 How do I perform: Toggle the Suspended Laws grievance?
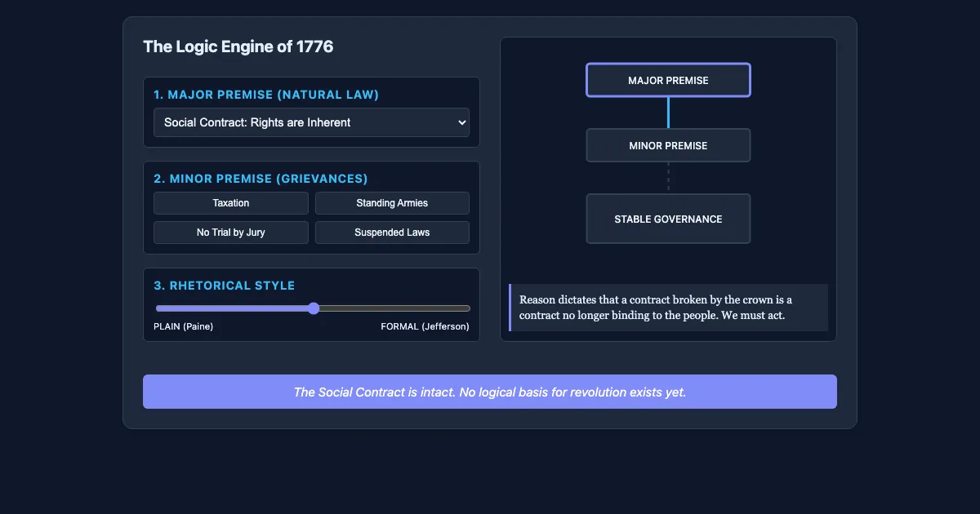click(392, 233)
